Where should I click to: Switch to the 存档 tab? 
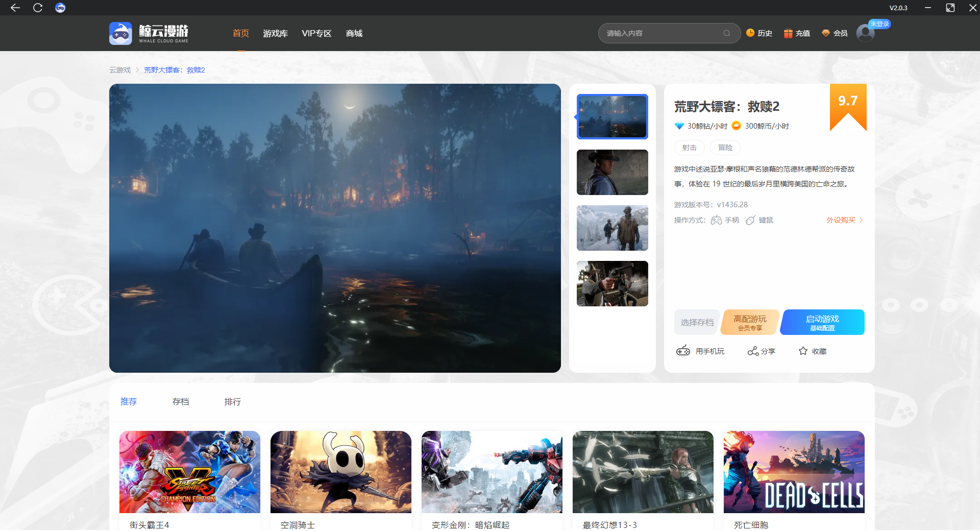[x=181, y=402]
